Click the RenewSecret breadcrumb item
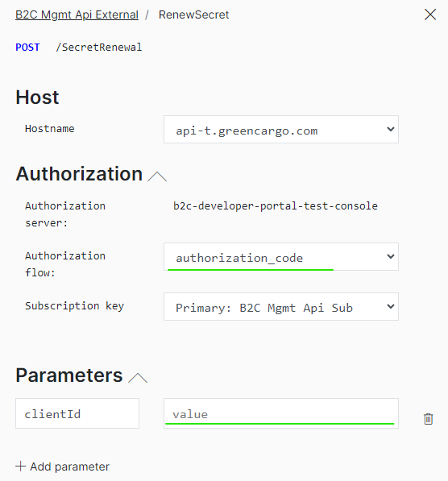 tap(193, 15)
